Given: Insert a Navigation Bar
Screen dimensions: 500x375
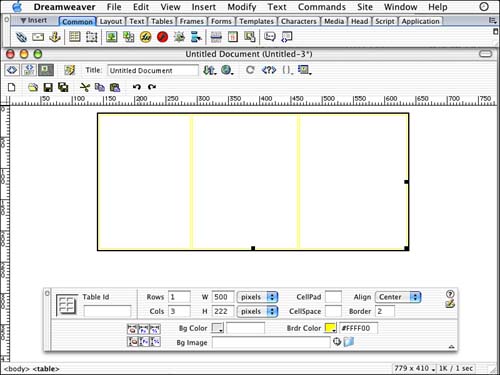Looking at the screenshot, I should (196, 37).
